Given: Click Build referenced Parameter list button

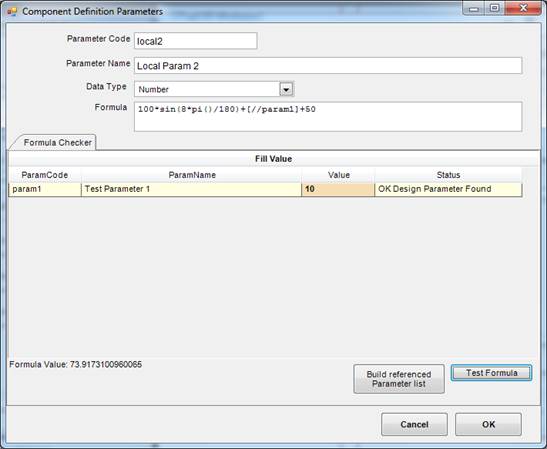Looking at the screenshot, I should coord(399,379).
